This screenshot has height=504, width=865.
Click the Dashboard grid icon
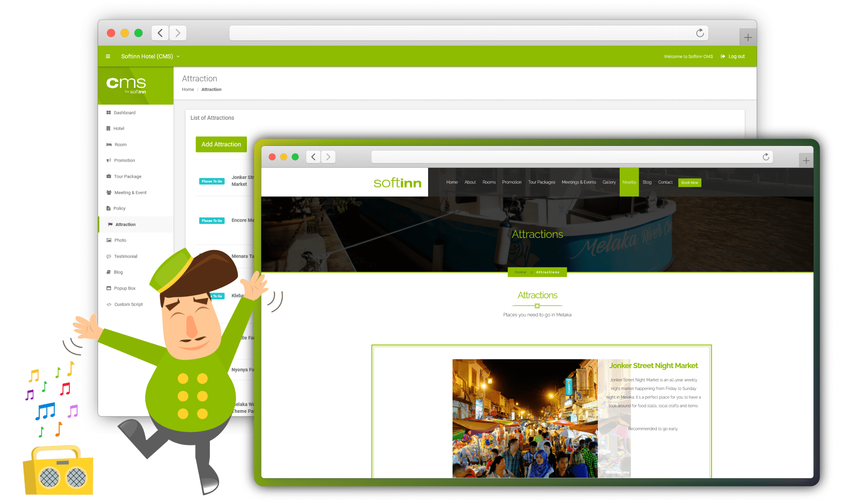109,112
